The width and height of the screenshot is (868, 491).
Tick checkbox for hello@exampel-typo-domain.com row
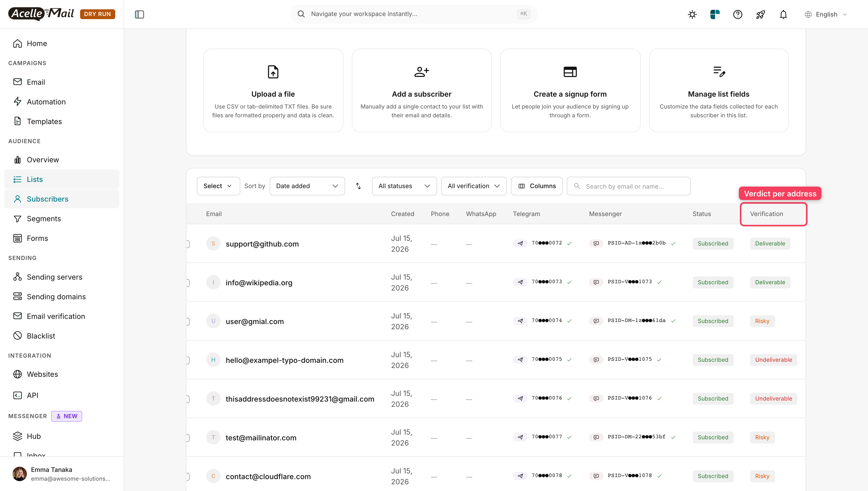point(188,360)
